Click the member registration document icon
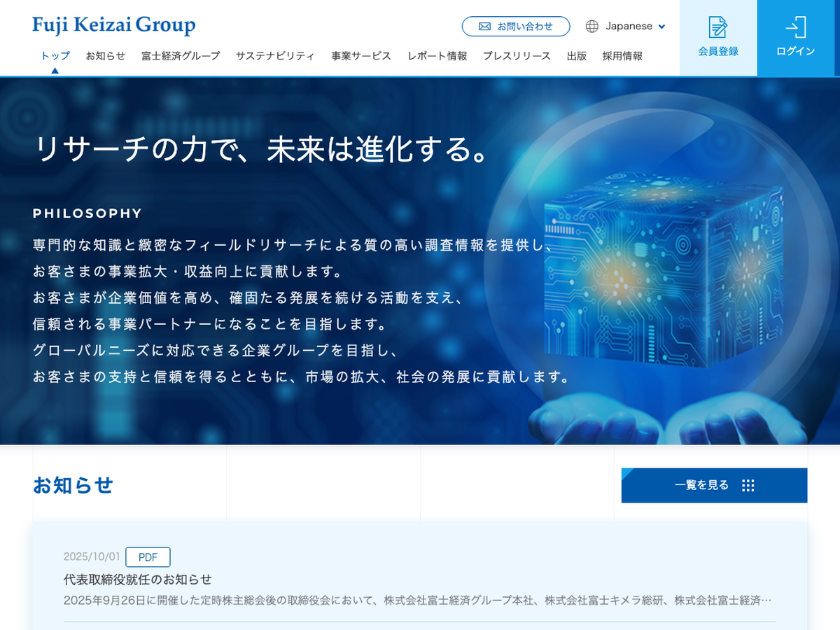Viewport: 840px width, 630px height. [x=717, y=27]
